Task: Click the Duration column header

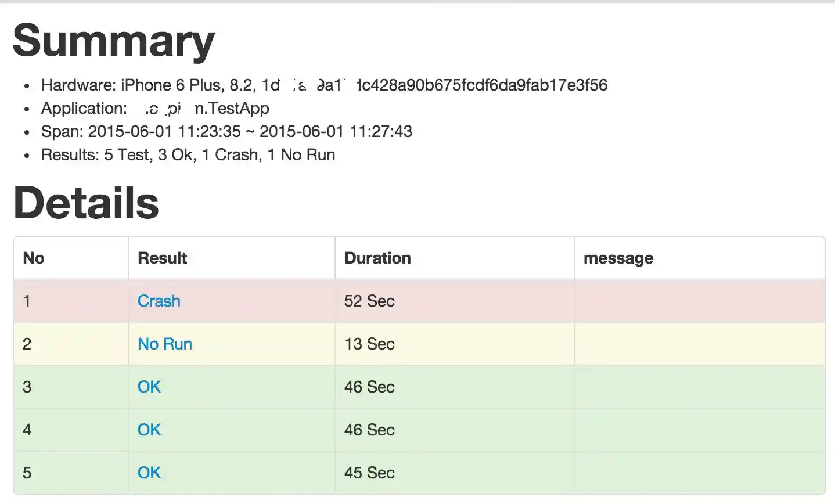Action: 377,258
